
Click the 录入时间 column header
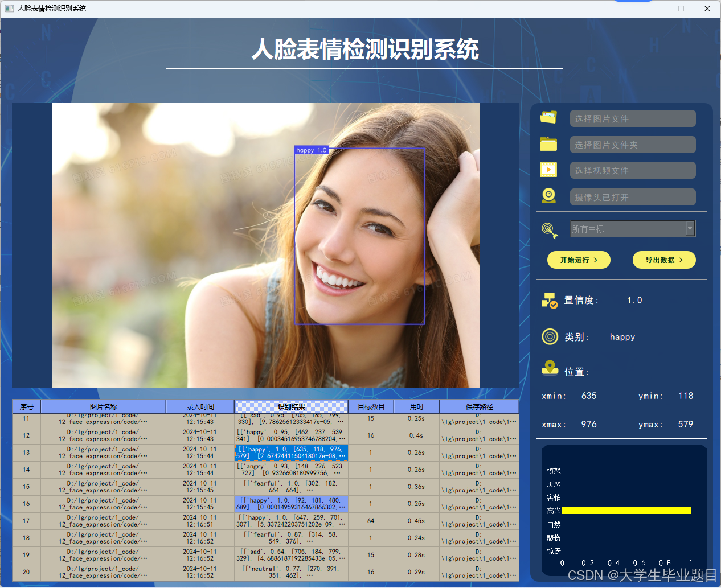(x=200, y=406)
